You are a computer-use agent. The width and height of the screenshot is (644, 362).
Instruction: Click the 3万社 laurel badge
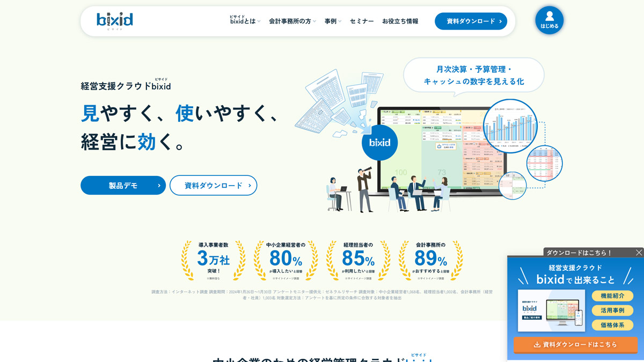[214, 257]
